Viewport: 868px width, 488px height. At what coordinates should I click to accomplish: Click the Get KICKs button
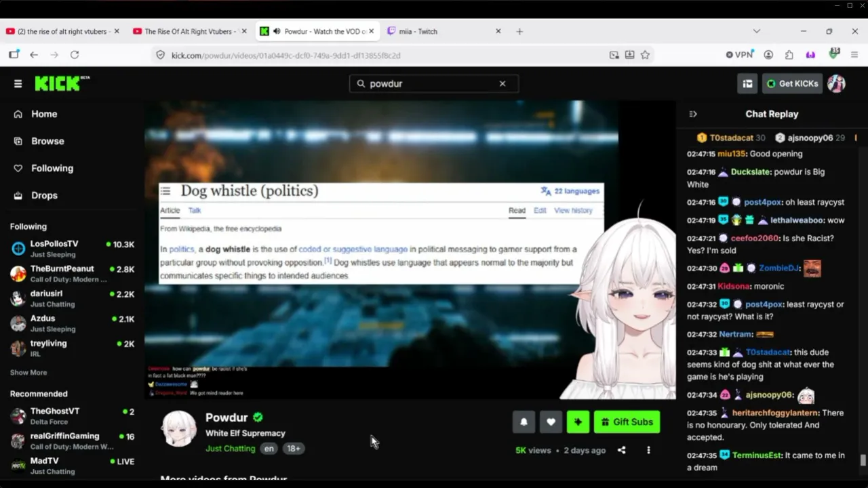click(x=792, y=83)
